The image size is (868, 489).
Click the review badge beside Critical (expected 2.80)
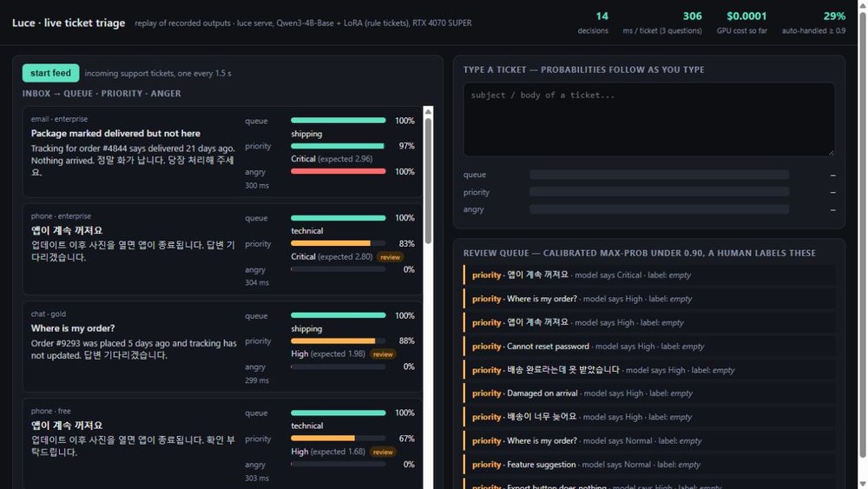[x=391, y=257]
